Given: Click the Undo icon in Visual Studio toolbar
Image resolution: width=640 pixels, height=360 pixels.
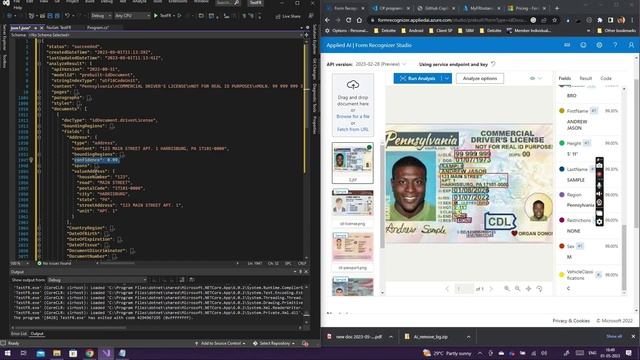Looking at the screenshot, I should coord(67,16).
